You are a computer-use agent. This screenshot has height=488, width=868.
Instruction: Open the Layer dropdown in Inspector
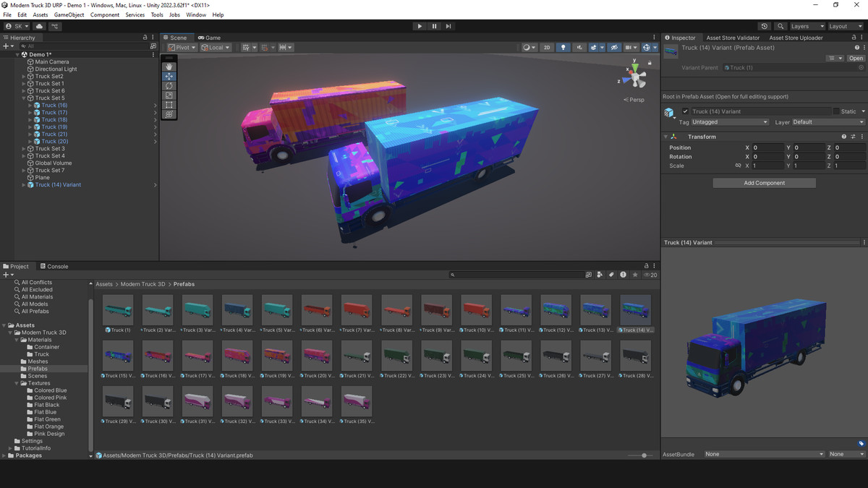pyautogui.click(x=829, y=122)
